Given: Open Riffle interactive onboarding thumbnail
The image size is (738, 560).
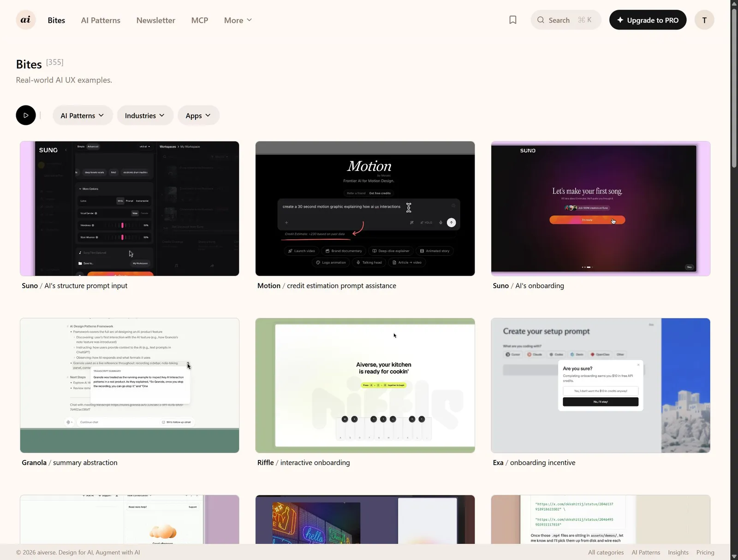Looking at the screenshot, I should click(365, 385).
